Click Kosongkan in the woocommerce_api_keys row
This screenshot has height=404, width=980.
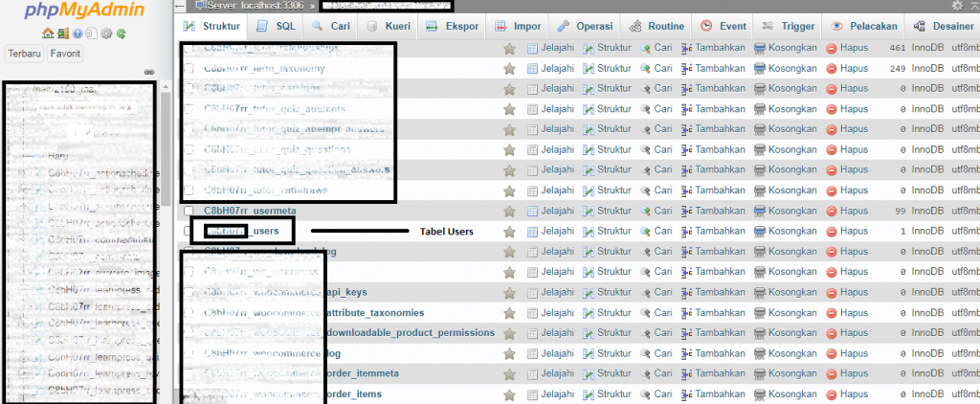coord(785,293)
